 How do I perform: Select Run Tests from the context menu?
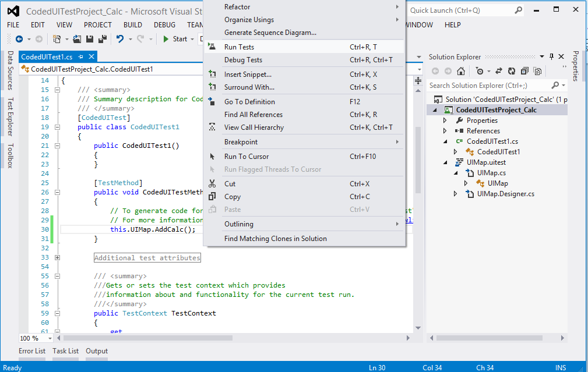(239, 47)
